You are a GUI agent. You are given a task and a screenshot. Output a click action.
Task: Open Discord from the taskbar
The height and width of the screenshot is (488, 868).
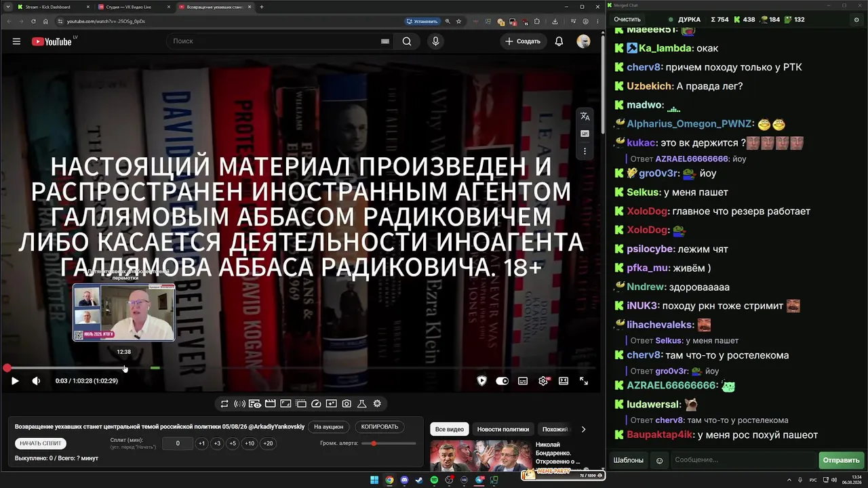pyautogui.click(x=404, y=480)
